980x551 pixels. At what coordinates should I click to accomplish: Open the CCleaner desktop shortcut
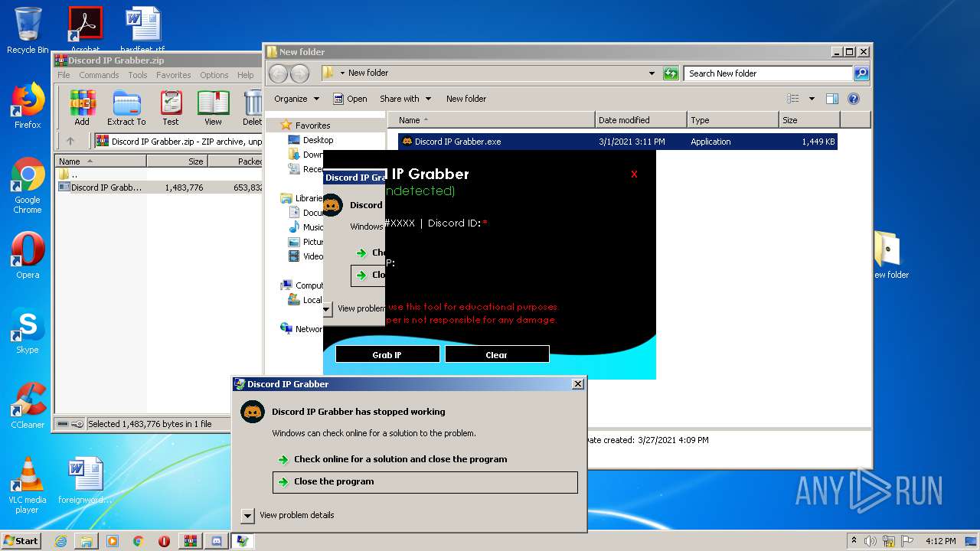[28, 406]
